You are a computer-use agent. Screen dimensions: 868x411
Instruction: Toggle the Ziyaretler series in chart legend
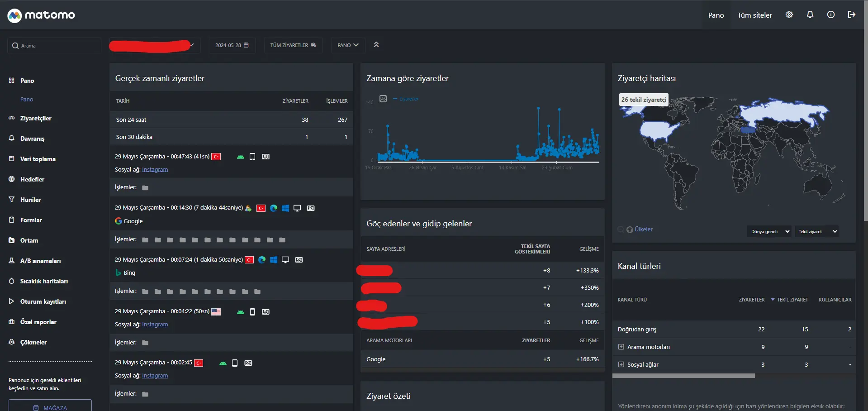click(406, 99)
